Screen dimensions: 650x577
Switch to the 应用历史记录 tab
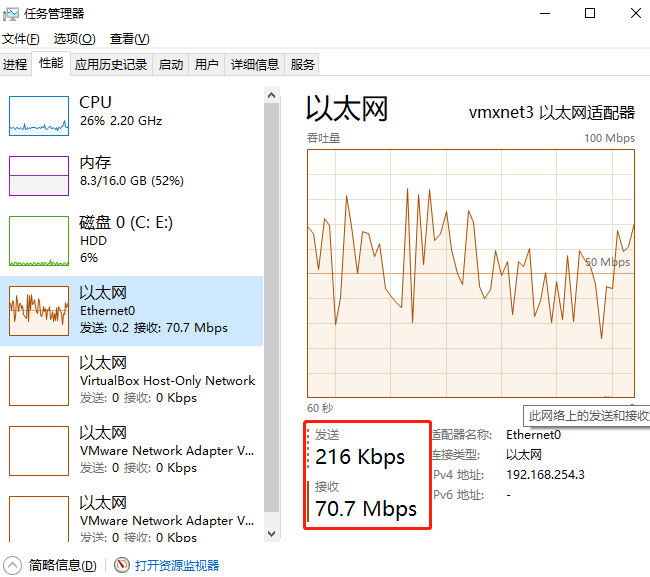pyautogui.click(x=111, y=64)
